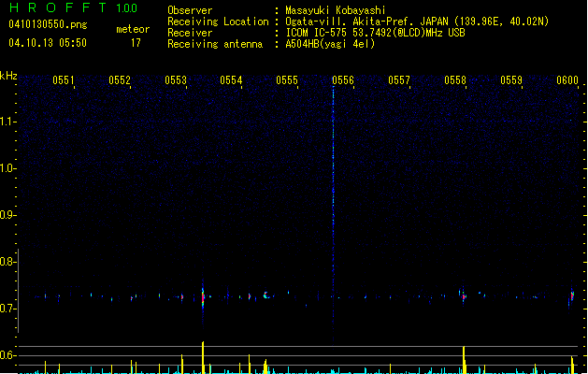Click the kHz axis unit label

(x=8, y=76)
